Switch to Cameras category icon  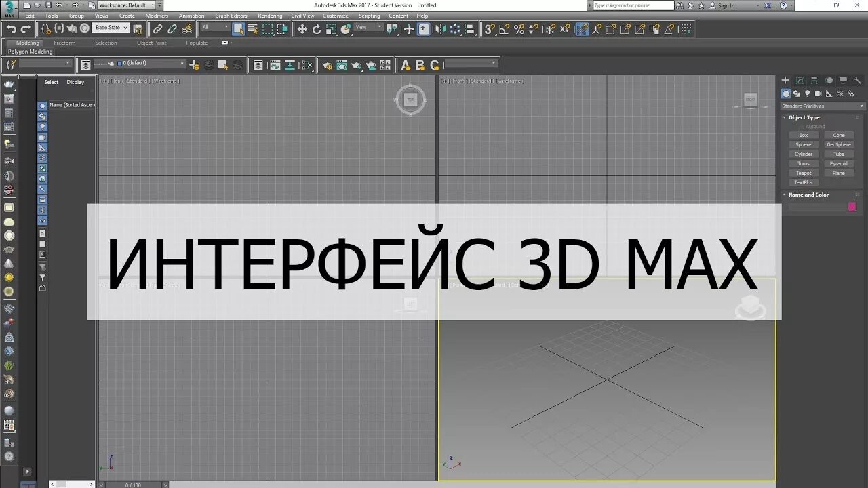click(x=818, y=94)
